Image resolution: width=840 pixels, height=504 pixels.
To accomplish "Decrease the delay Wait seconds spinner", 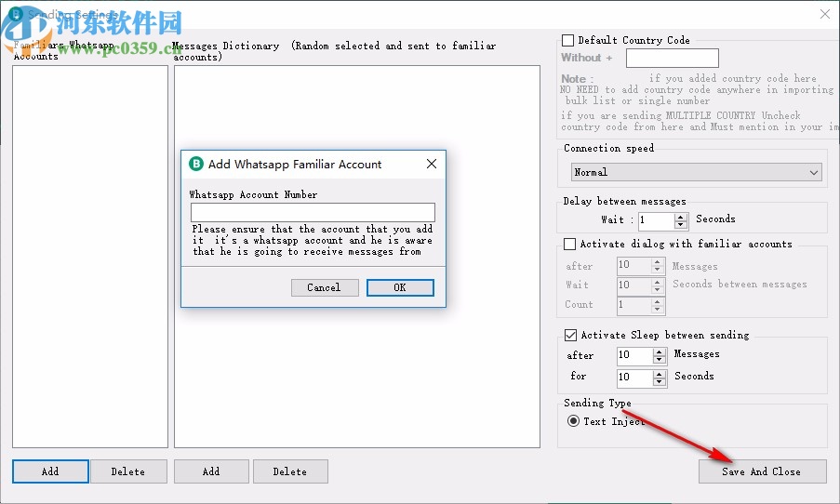I will coord(681,225).
